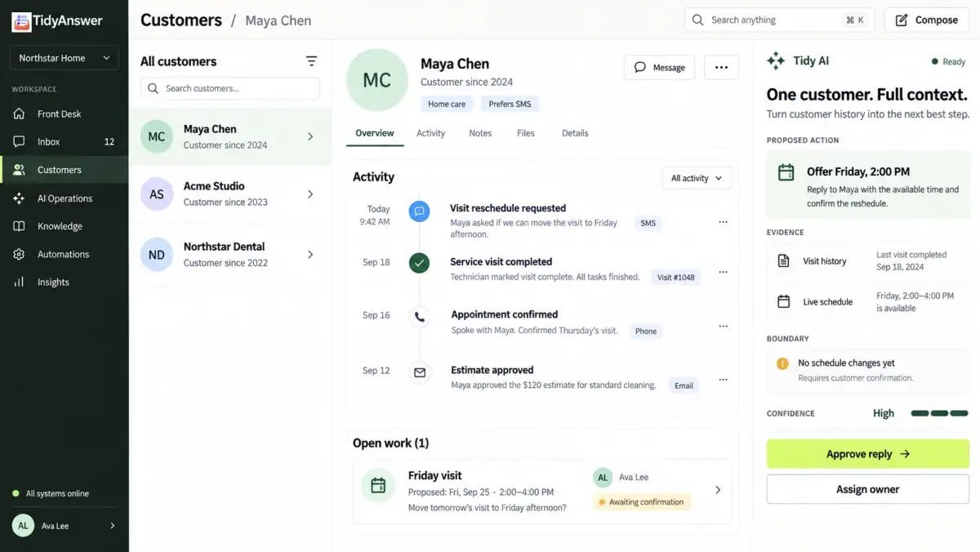Select the ND avatar for Northstar Dental
The width and height of the screenshot is (980, 552).
point(157,255)
